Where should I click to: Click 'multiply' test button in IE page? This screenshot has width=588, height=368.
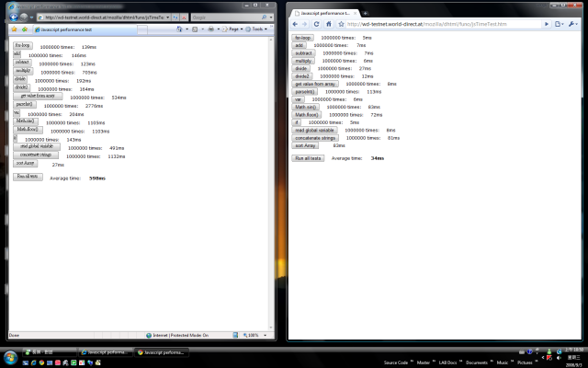pyautogui.click(x=23, y=71)
